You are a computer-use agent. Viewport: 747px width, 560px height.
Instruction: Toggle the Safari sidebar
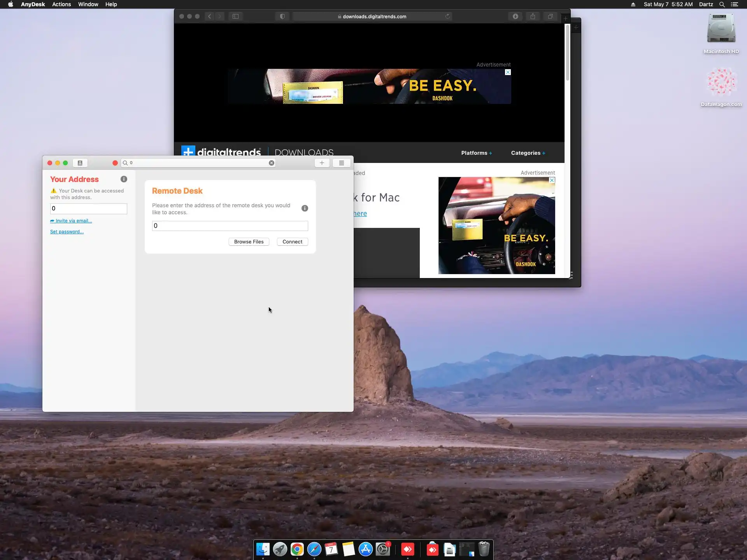pyautogui.click(x=235, y=16)
